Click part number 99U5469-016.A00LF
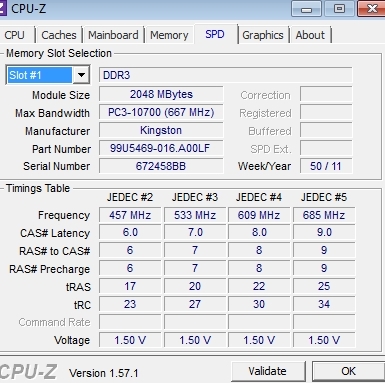Viewport: 385px width, 383px height. point(161,148)
